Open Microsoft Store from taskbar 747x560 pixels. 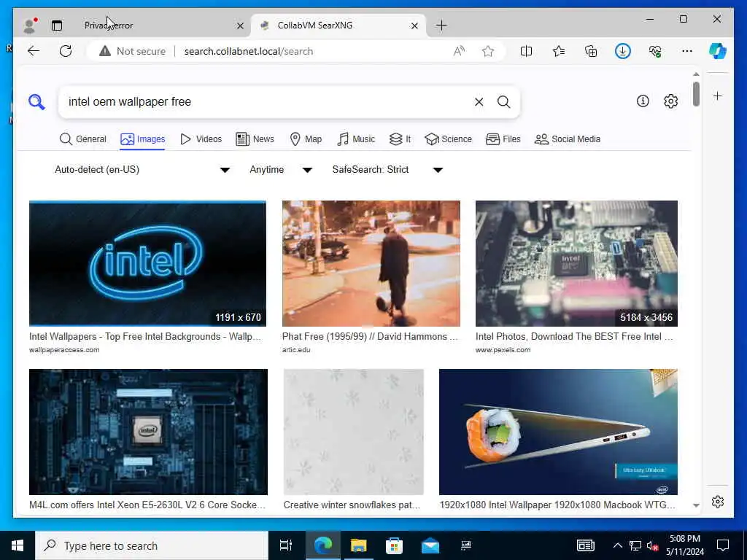click(394, 545)
